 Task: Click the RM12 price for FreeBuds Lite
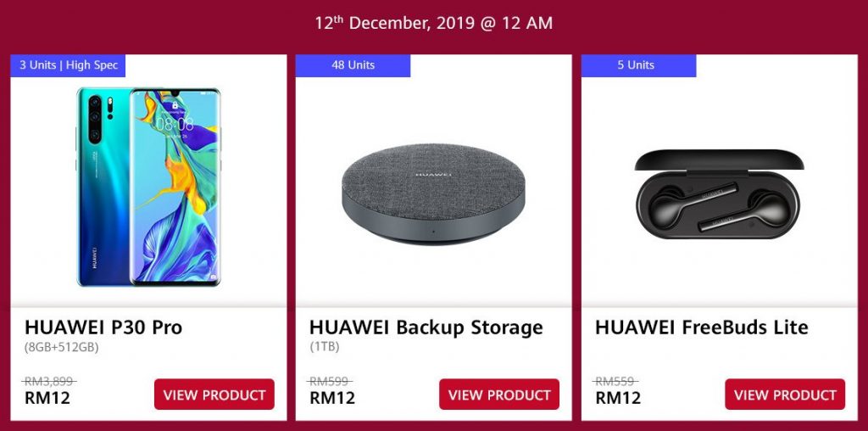pos(618,398)
